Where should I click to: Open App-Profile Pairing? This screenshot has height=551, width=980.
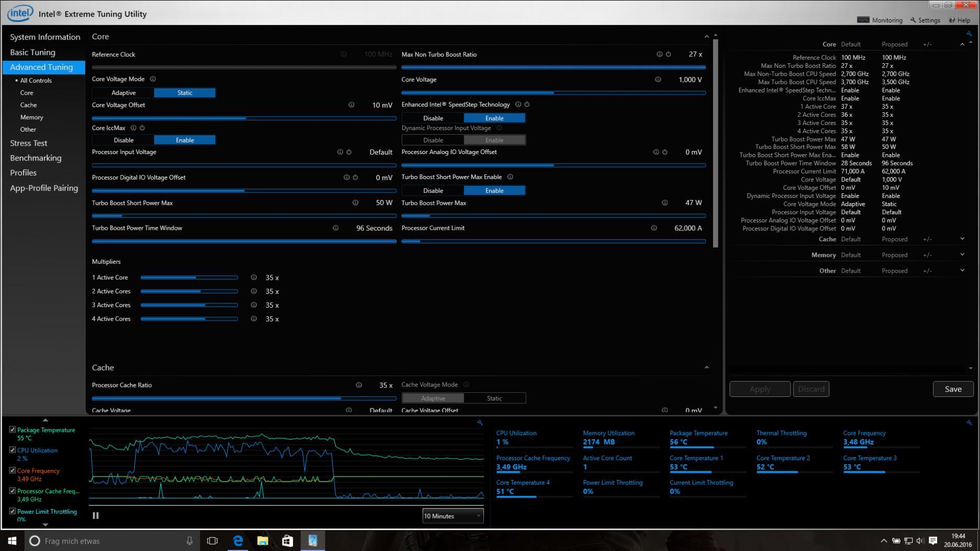point(44,188)
